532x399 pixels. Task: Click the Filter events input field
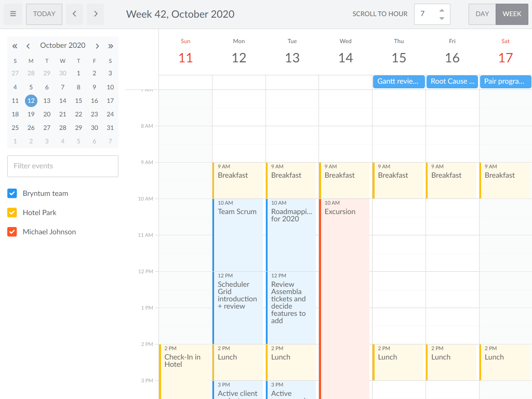[62, 166]
